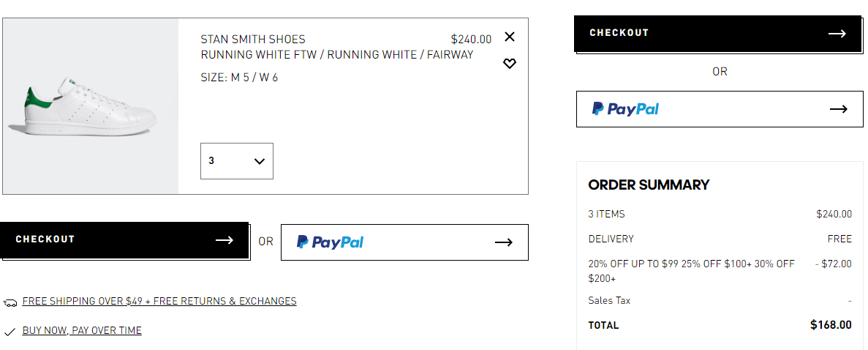Viewport: 868px width, 350px height.
Task: Click arrow icon on lower Checkout button
Action: (x=224, y=239)
